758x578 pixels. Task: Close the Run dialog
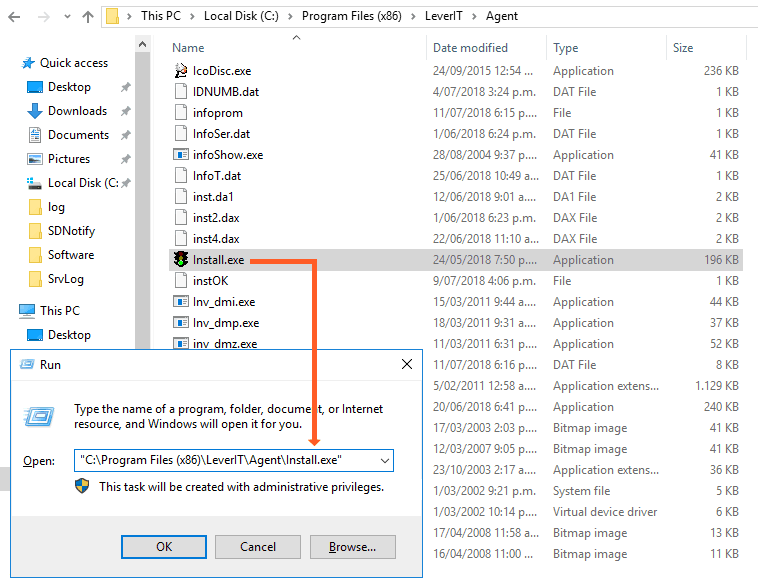pyautogui.click(x=407, y=364)
